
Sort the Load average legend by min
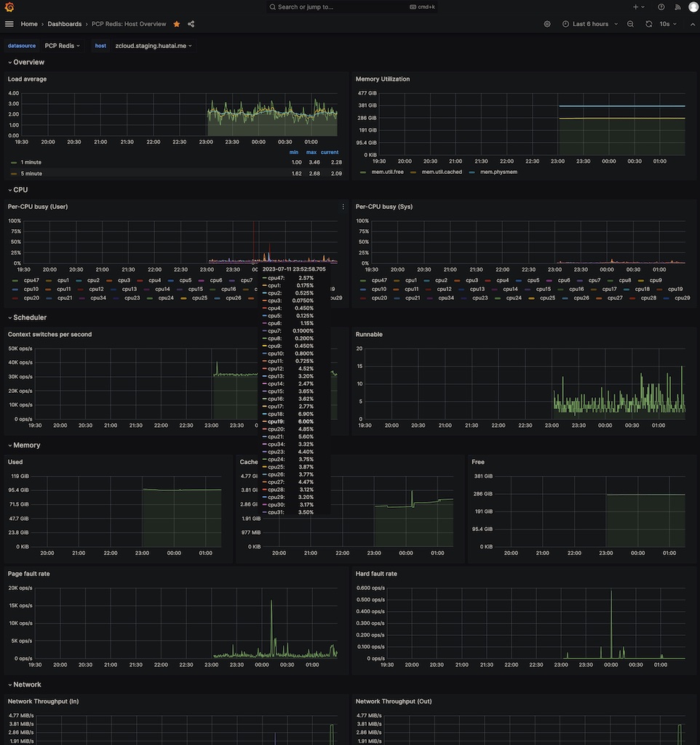(x=294, y=152)
